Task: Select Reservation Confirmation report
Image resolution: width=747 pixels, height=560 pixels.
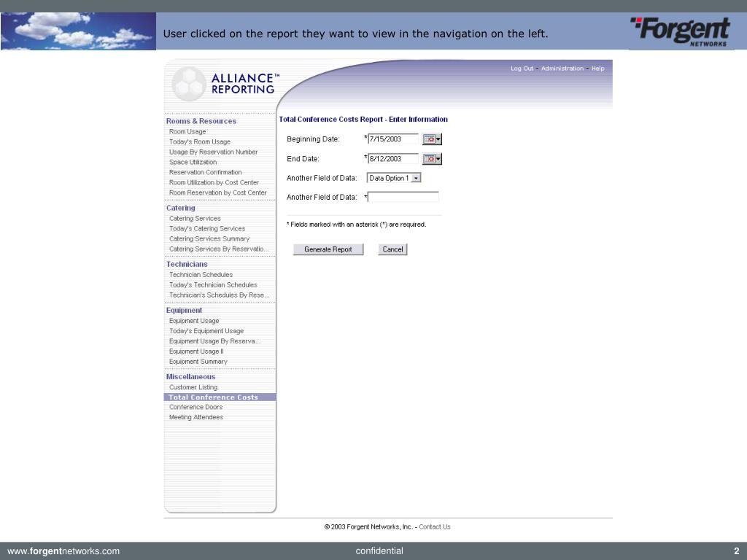Action: point(205,172)
